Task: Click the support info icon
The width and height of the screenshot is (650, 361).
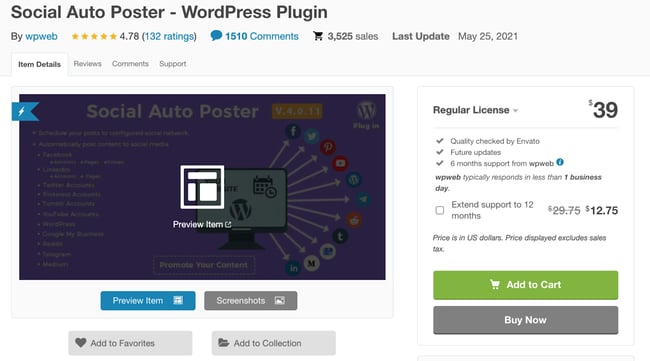Action: pos(560,162)
